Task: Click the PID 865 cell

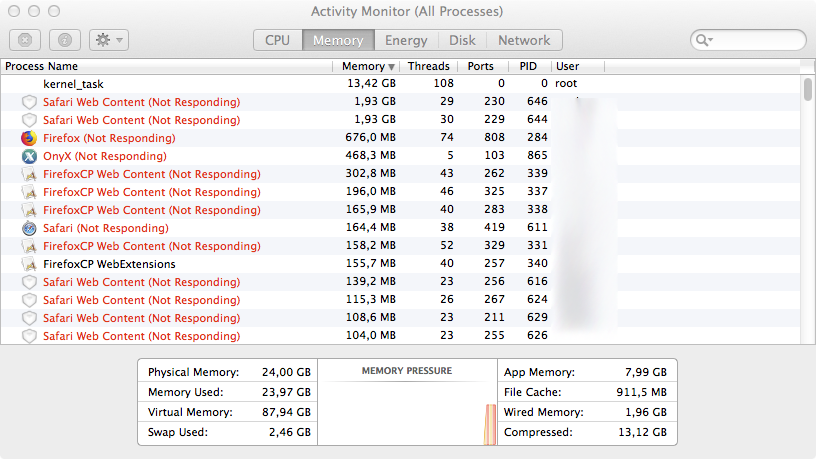Action: [x=537, y=155]
